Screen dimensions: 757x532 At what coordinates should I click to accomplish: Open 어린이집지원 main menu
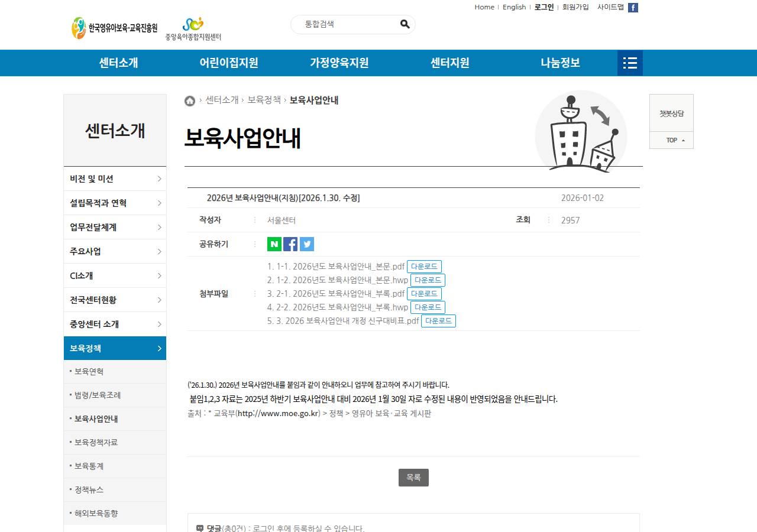[229, 63]
